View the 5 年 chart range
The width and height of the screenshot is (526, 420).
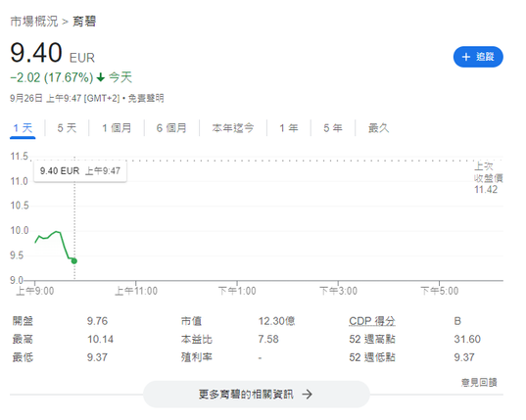(333, 128)
